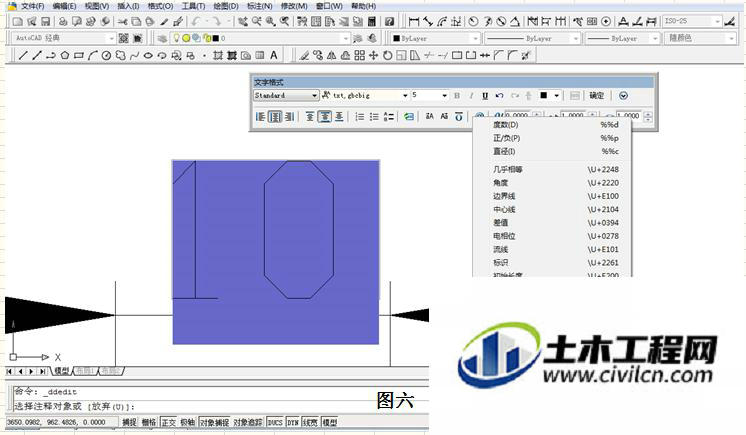Toggle 对象捕捉 object snap in status bar
The height and width of the screenshot is (435, 746).
point(215,422)
